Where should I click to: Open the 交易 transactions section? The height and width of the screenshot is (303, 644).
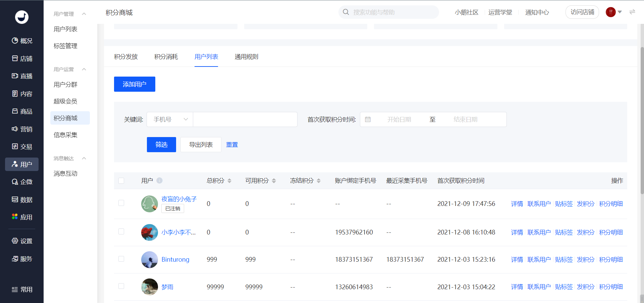(x=22, y=146)
